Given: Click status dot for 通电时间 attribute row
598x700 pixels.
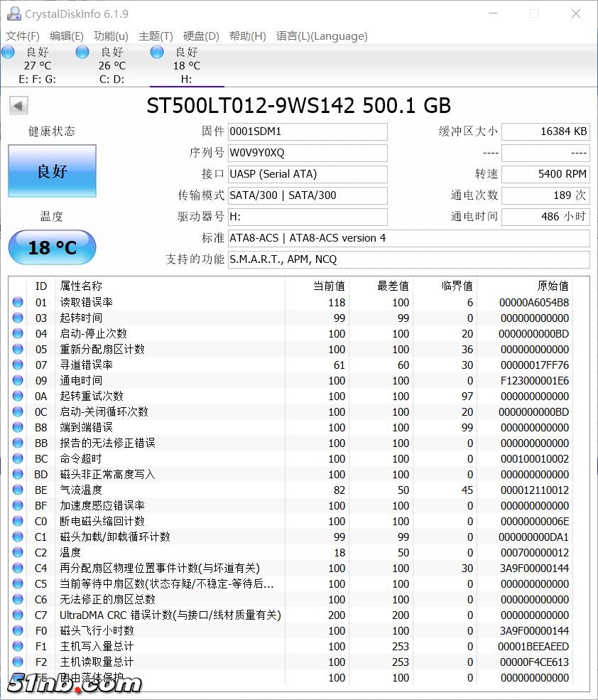Looking at the screenshot, I should 18,380.
